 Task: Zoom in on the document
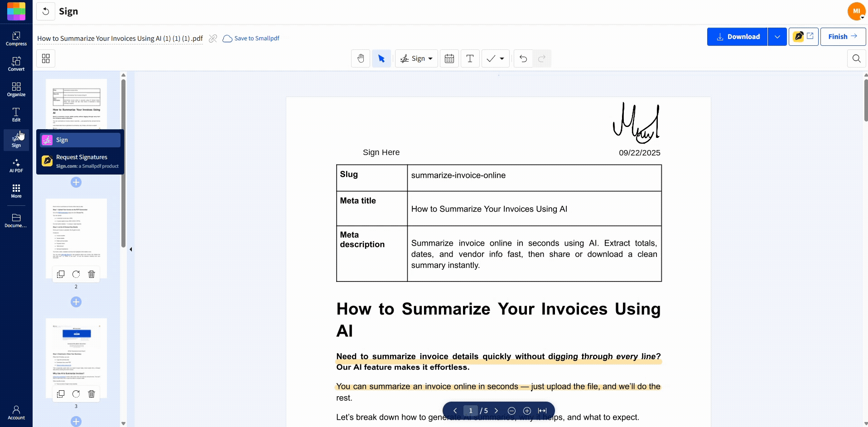(527, 411)
